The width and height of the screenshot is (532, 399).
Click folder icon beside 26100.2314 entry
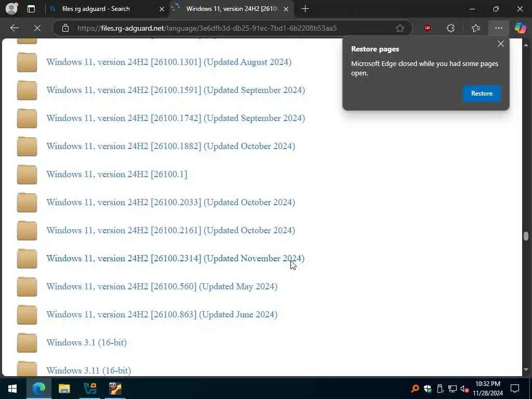coord(27,259)
